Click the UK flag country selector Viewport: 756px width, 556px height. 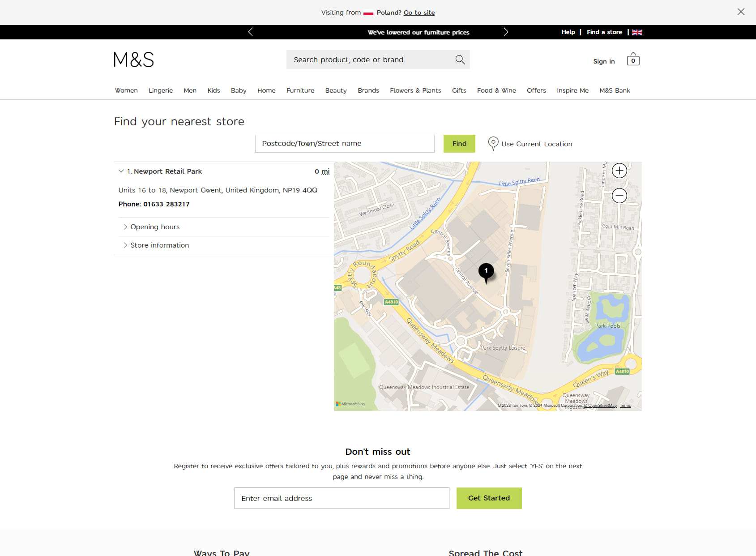pyautogui.click(x=637, y=32)
